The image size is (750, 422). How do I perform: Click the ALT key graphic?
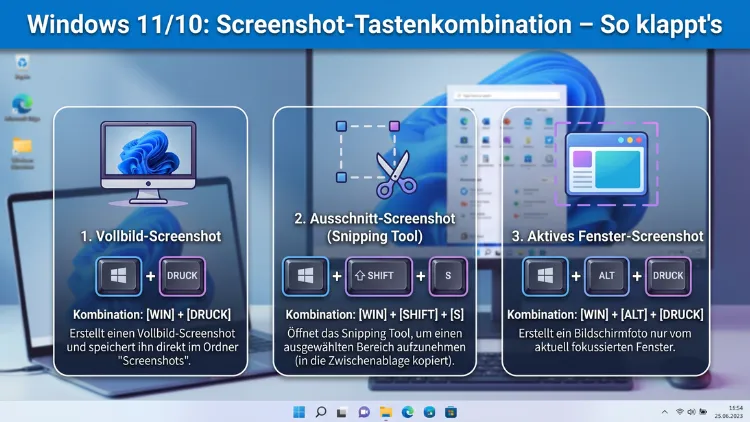pyautogui.click(x=607, y=276)
